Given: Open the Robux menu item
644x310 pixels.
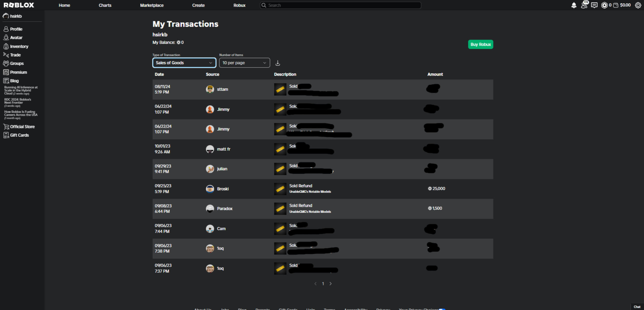Looking at the screenshot, I should pos(239,5).
